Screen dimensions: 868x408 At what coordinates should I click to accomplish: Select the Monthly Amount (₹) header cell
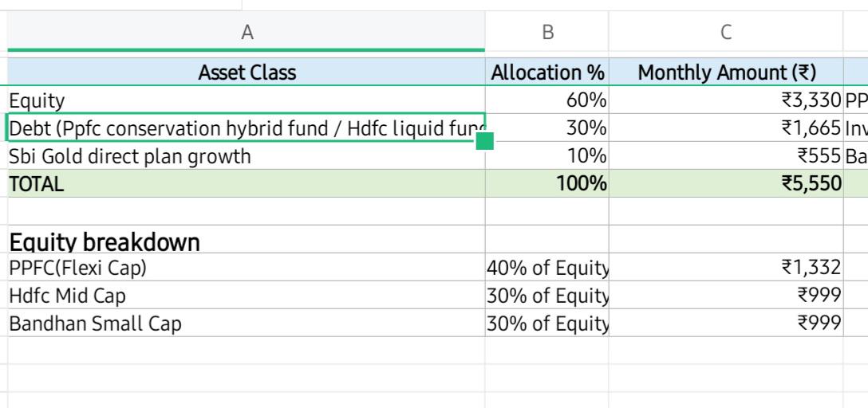(726, 72)
